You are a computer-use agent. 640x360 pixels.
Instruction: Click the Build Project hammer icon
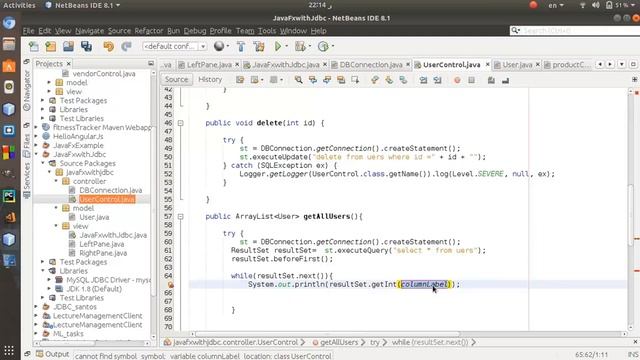241,46
